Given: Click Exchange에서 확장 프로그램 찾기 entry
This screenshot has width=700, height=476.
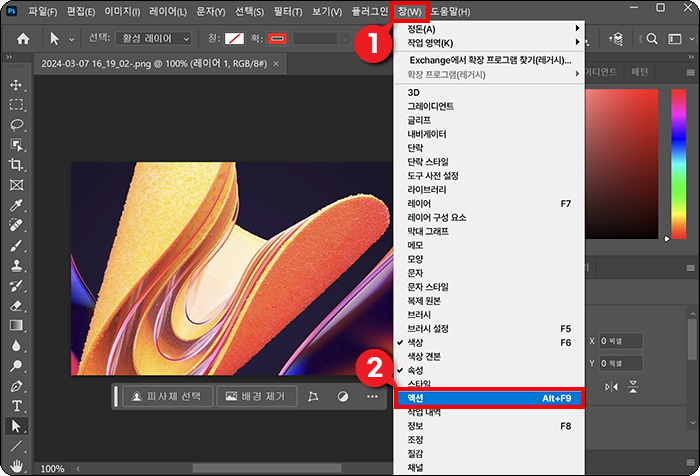Looking at the screenshot, I should click(x=489, y=60).
